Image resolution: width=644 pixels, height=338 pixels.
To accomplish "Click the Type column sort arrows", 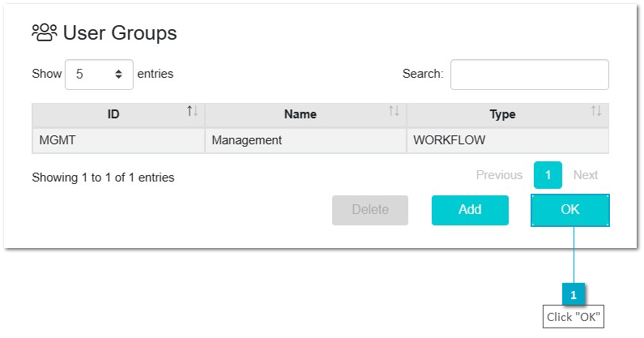I will [x=596, y=111].
